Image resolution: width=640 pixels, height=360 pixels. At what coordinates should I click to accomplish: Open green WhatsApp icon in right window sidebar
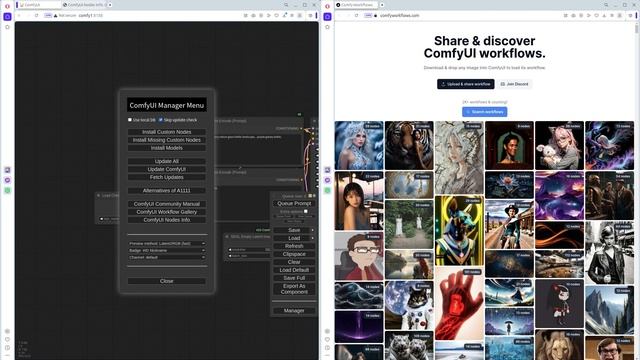pos(327,191)
